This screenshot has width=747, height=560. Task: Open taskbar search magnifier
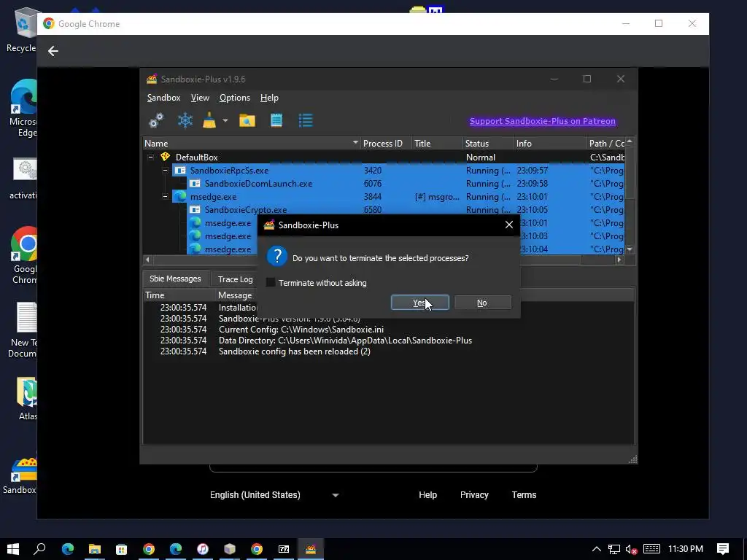point(40,549)
